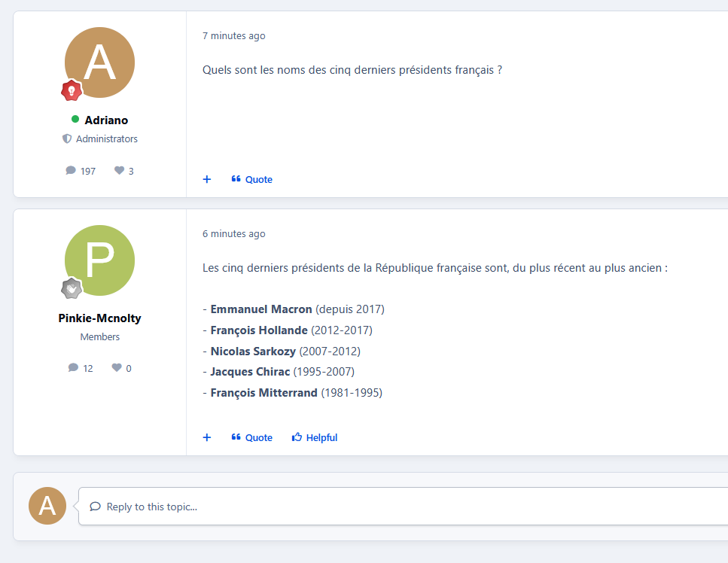Image resolution: width=728 pixels, height=563 pixels.
Task: Click the "6 minutes ago" timestamp
Action: (233, 234)
